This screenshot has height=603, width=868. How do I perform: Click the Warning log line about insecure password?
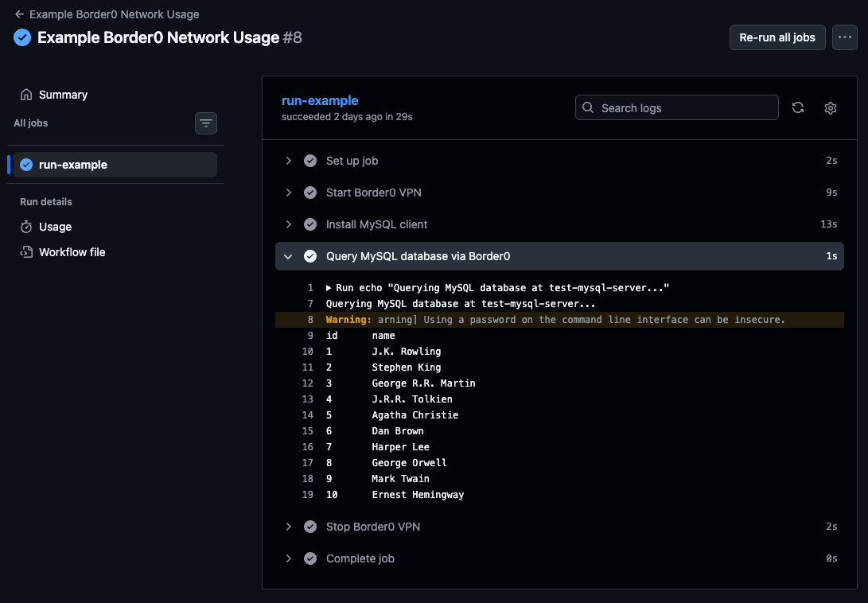(x=559, y=320)
